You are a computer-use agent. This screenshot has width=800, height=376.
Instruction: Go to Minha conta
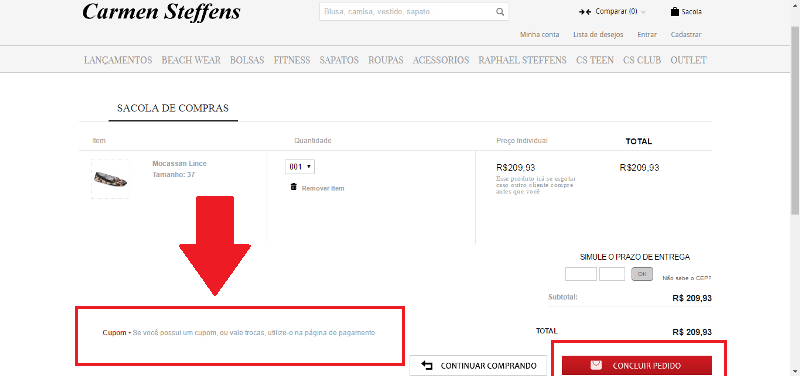[x=539, y=35]
